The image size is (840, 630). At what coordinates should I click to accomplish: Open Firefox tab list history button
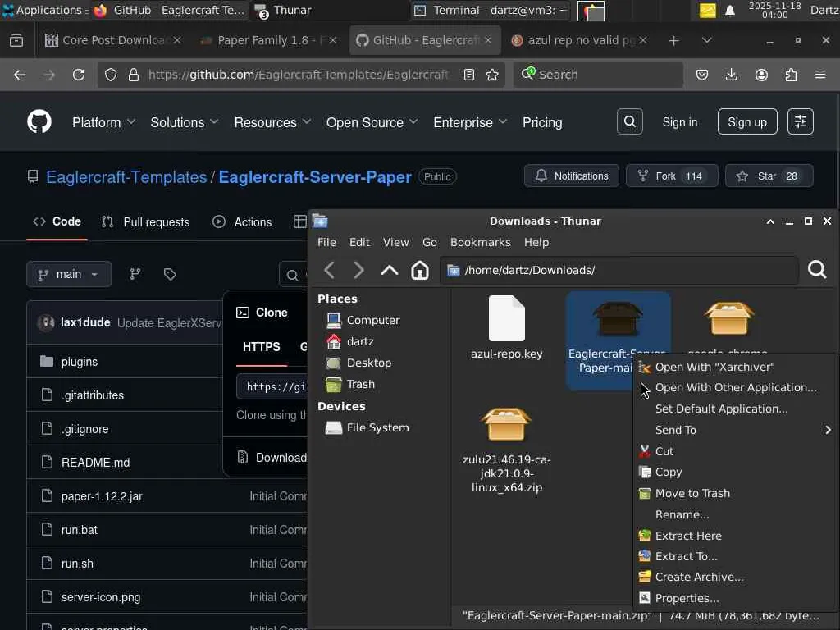click(x=16, y=41)
